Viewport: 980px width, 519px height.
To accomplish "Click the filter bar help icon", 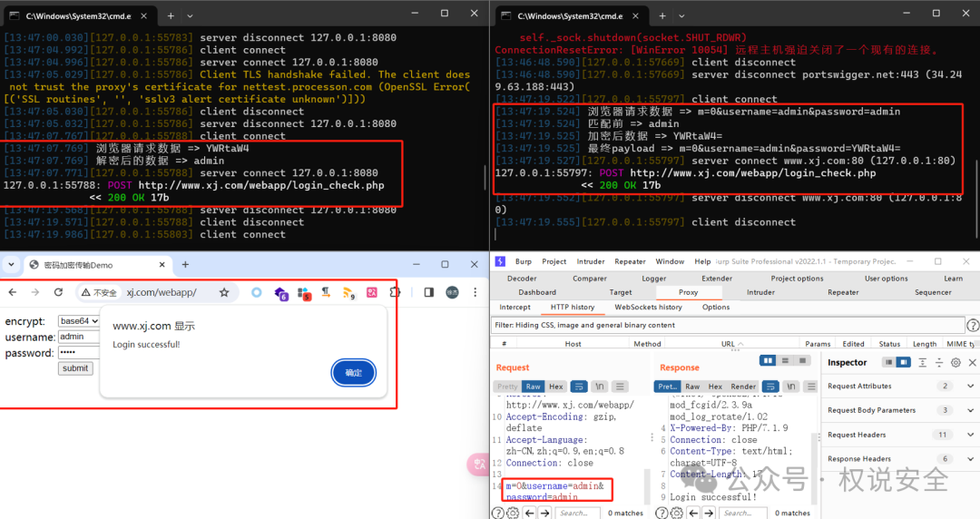I will coord(973,325).
